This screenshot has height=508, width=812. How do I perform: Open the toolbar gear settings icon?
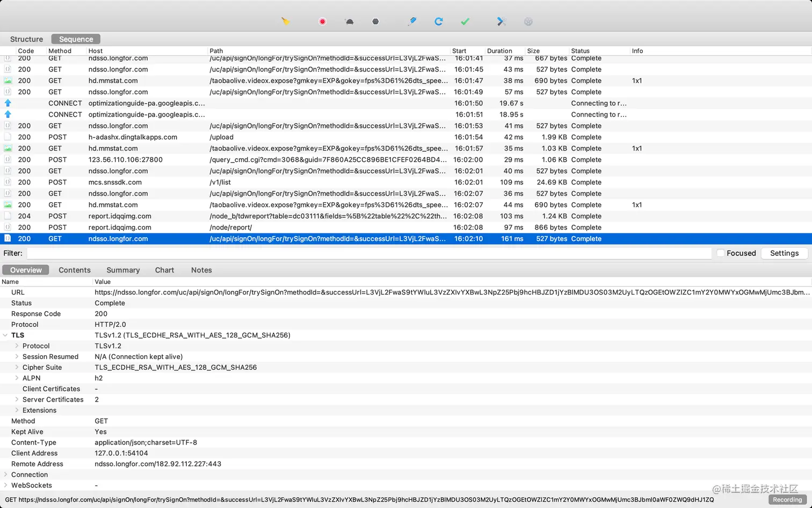(528, 22)
